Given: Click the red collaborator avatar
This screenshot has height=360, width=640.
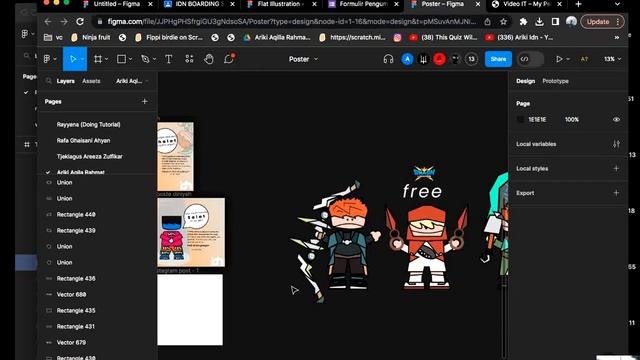Looking at the screenshot, I should coord(439,59).
